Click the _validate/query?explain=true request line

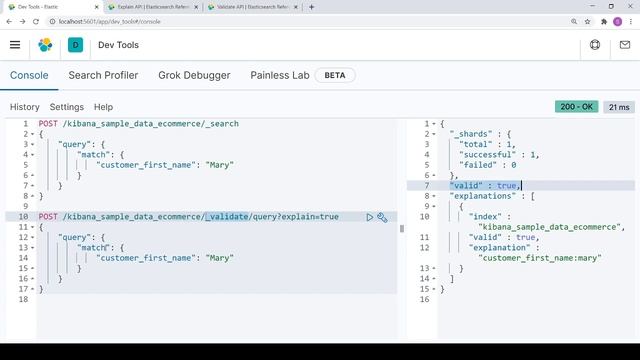pos(188,217)
